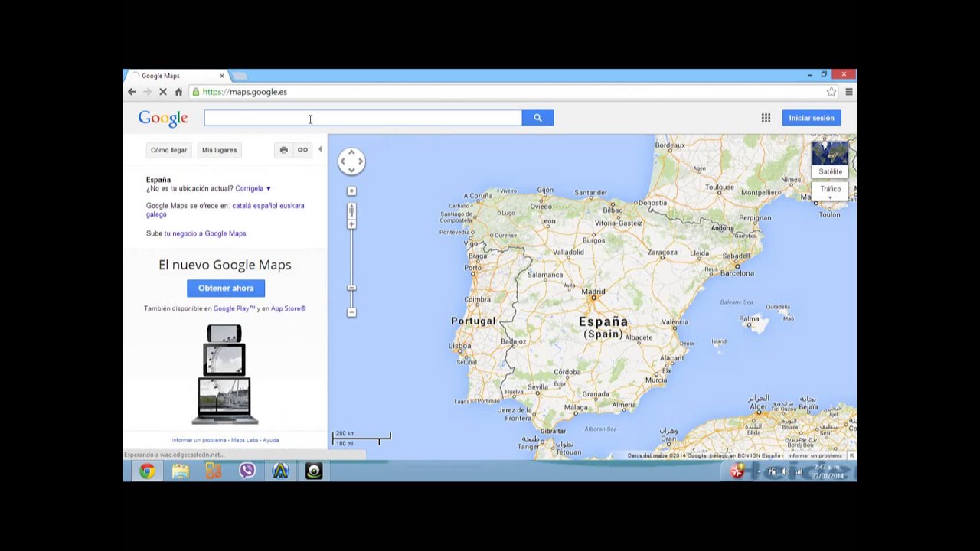The width and height of the screenshot is (980, 551).
Task: Focus the Google Maps search box
Action: tap(363, 118)
